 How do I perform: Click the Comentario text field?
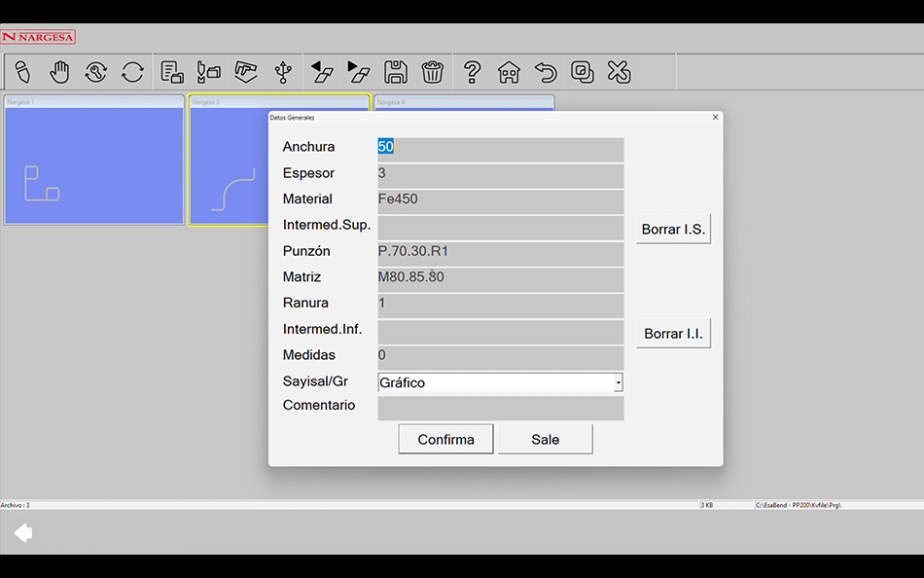pos(500,408)
